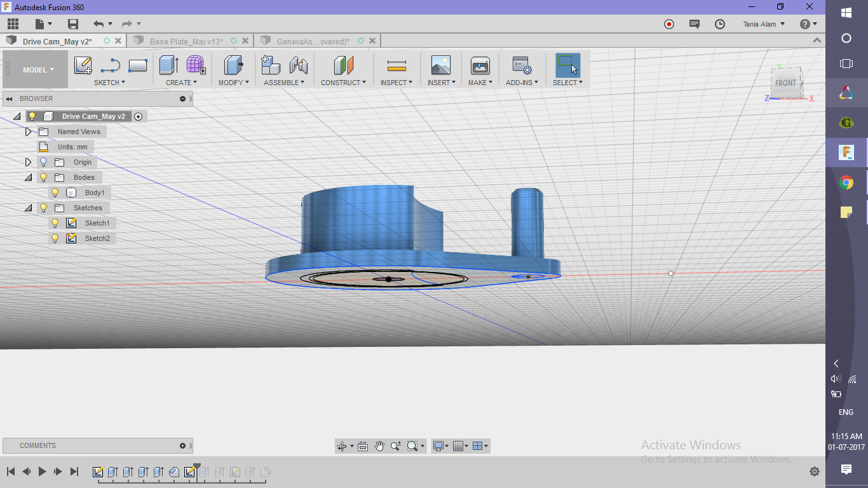The height and width of the screenshot is (488, 868).
Task: Jump to timeline end
Action: pyautogui.click(x=74, y=471)
